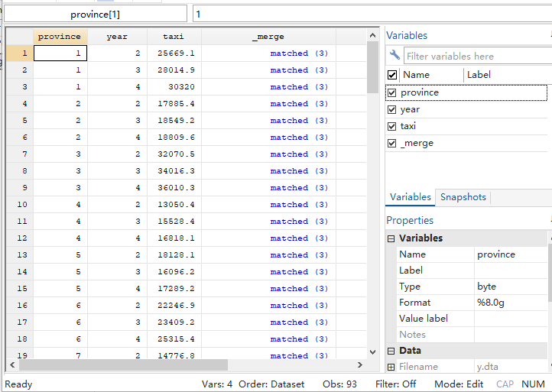The height and width of the screenshot is (392, 552).
Task: Select row number 1 header
Action: 20,53
